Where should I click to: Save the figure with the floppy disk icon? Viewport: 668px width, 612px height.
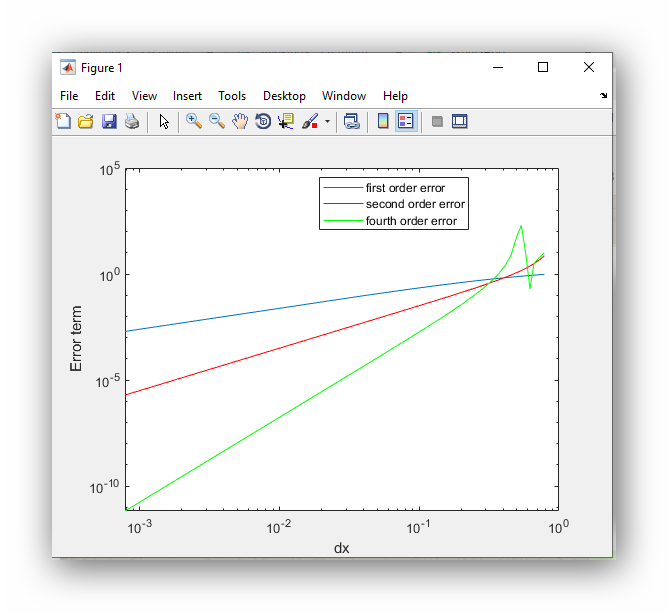109,122
